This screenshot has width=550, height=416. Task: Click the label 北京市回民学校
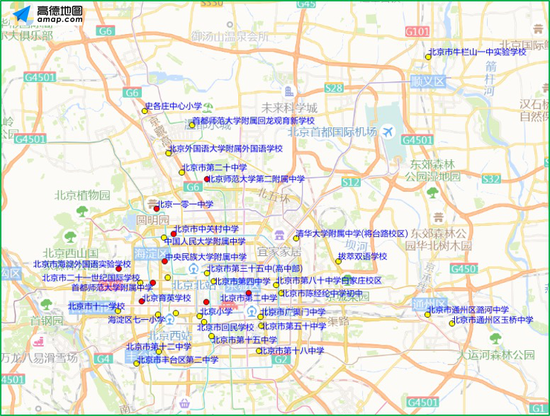(226, 327)
